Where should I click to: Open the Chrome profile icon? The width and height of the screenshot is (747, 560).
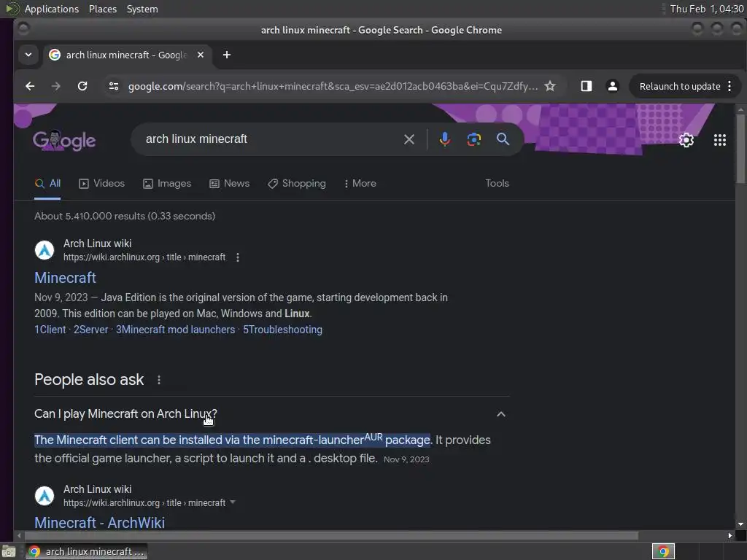613,86
